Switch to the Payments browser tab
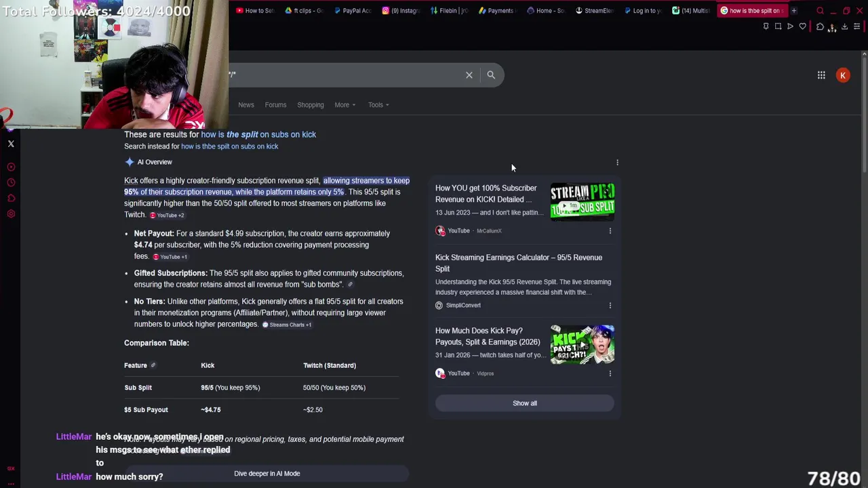The image size is (868, 488). pos(498,11)
